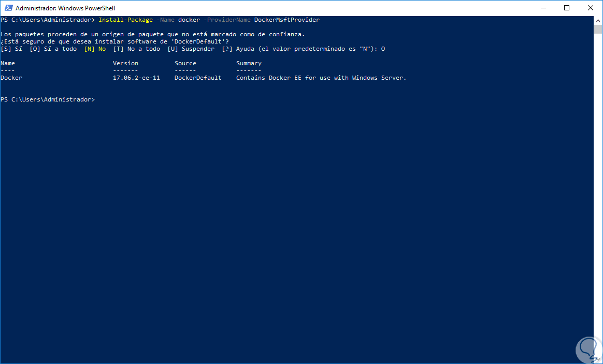The width and height of the screenshot is (603, 364).
Task: Click the vertical scrollbar thumb
Action: (598, 28)
